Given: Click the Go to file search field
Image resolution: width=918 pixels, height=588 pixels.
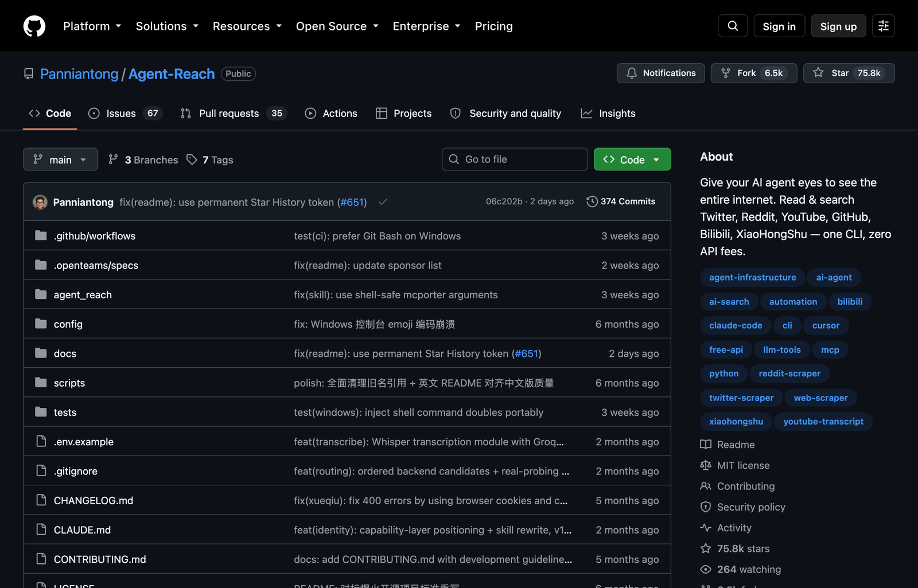Looking at the screenshot, I should 515,159.
